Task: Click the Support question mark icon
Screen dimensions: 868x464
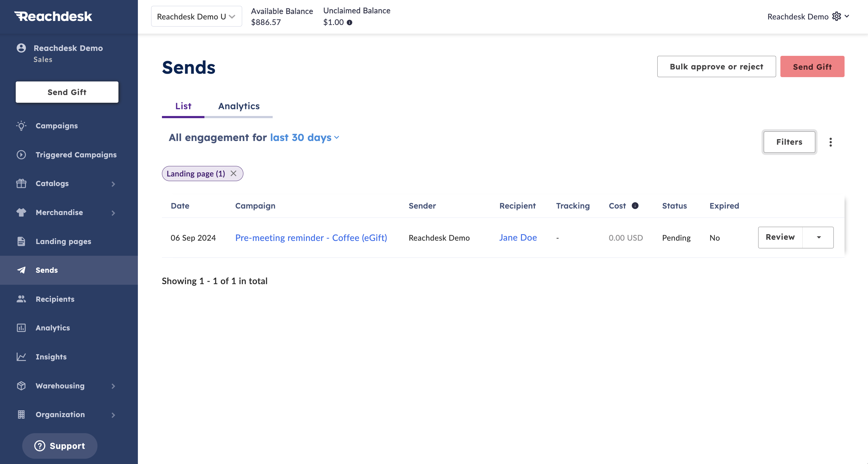Action: (40, 446)
